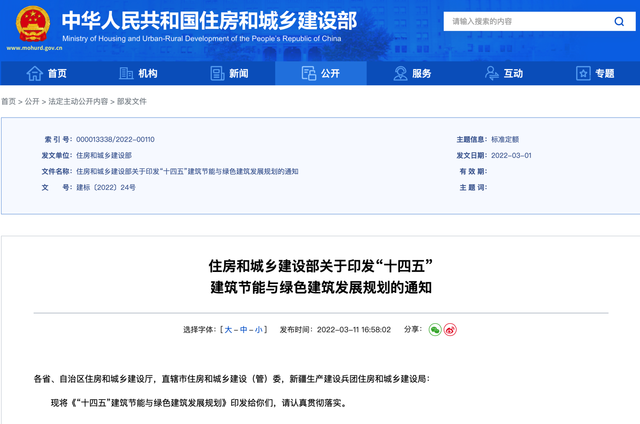Open the 专题 navigation tab
The image size is (640, 424).
click(x=595, y=73)
